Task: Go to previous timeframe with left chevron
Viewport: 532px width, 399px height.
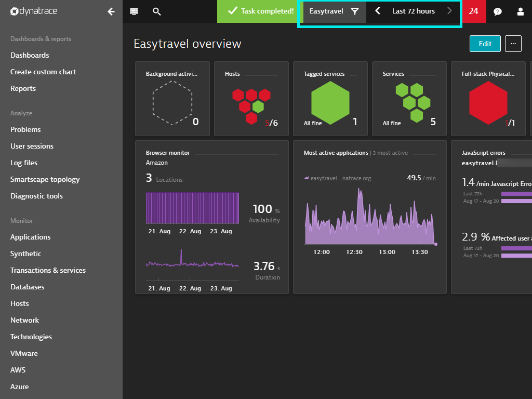Action: [x=378, y=11]
